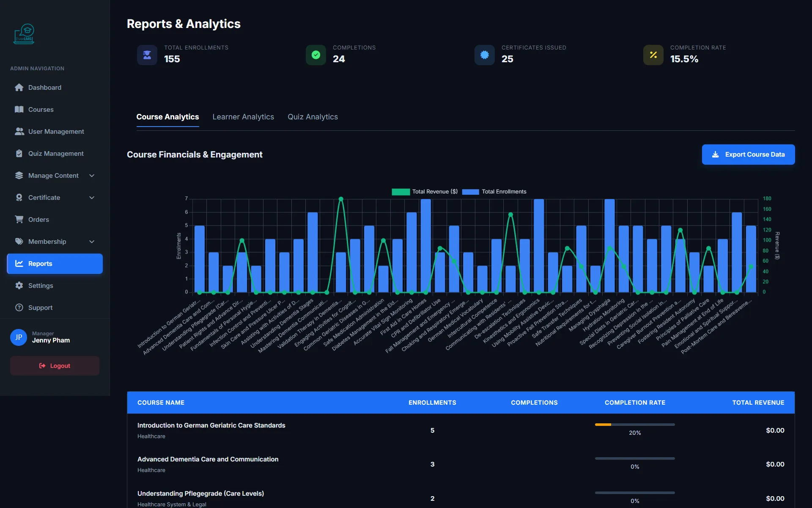The image size is (812, 508).
Task: Open the Courses menu label
Action: point(41,109)
